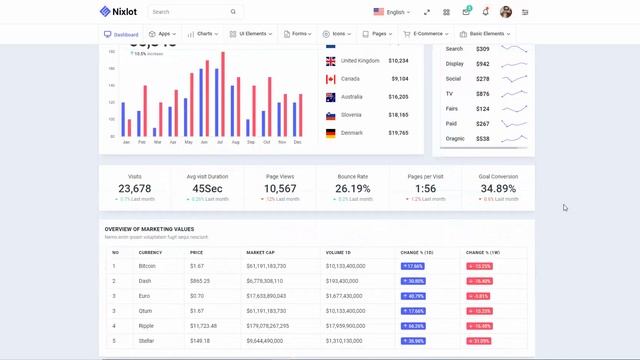Click Bitcoin's blue 1D change badge
This screenshot has width=640, height=360.
(413, 266)
